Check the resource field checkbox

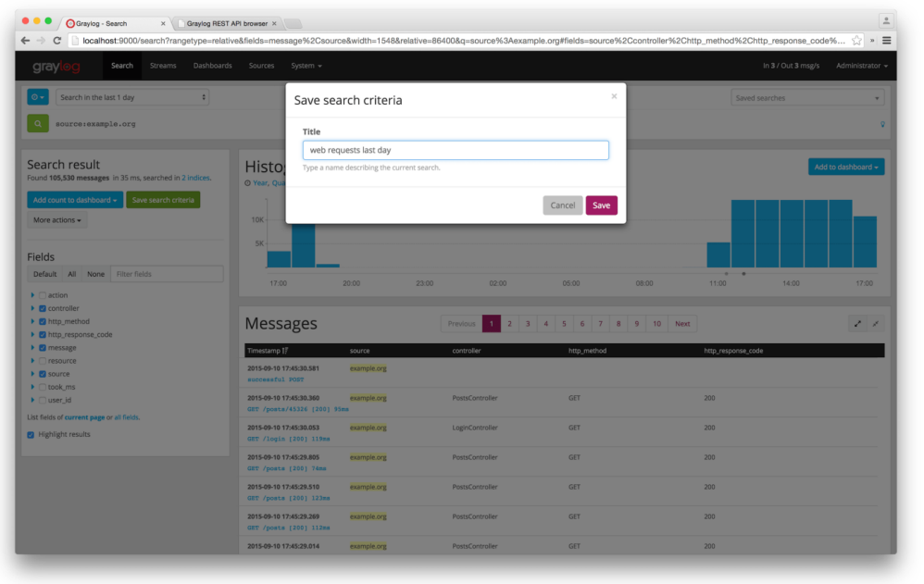[43, 361]
